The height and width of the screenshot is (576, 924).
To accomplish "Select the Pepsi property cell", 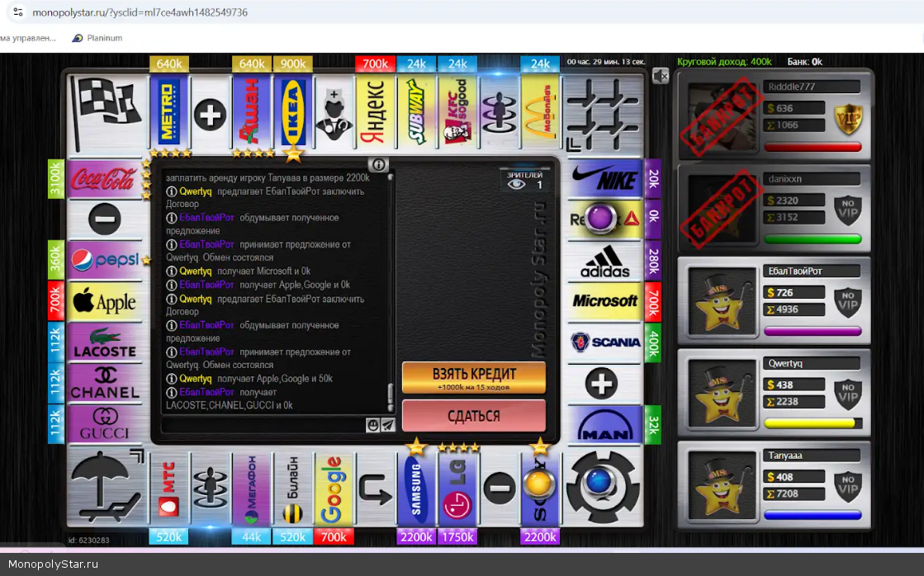I will coord(104,260).
